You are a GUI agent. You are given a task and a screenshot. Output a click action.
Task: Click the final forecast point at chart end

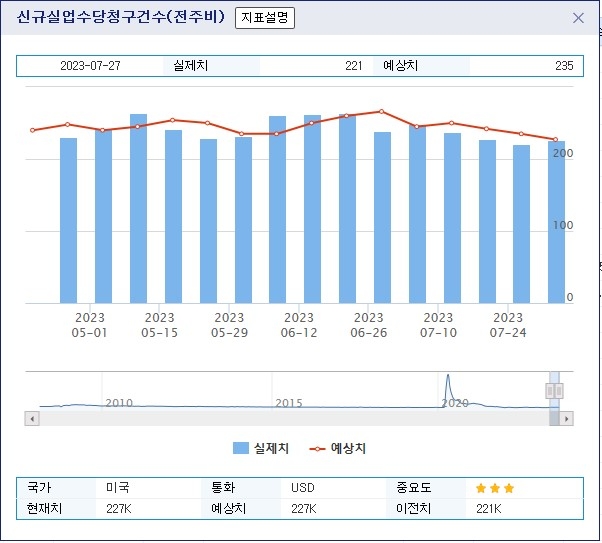point(556,139)
